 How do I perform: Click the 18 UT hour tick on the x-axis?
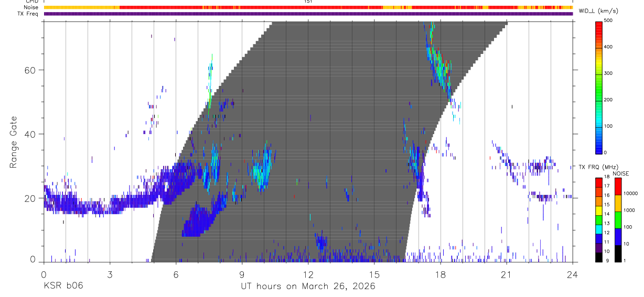(x=440, y=274)
